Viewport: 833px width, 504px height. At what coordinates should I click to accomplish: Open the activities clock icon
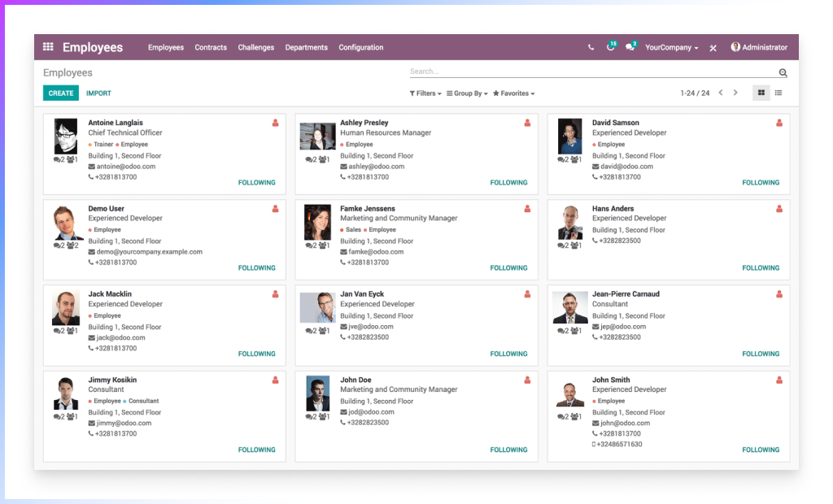coord(610,47)
